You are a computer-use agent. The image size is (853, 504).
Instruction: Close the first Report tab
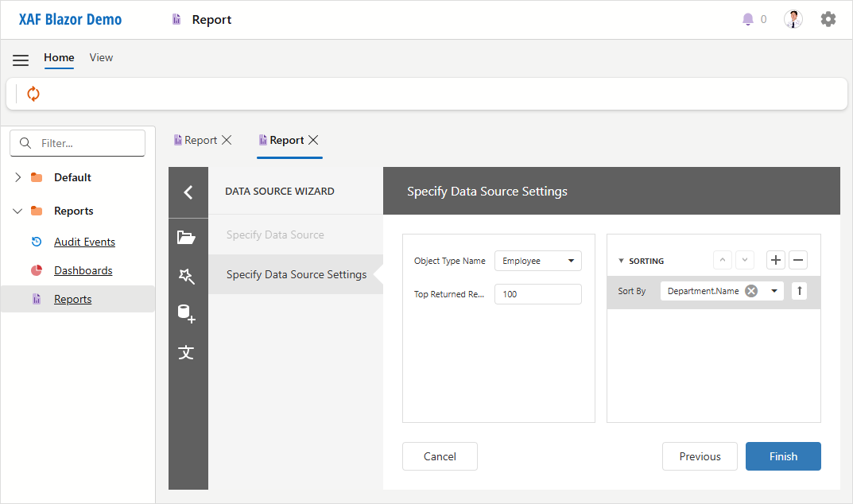pos(227,140)
